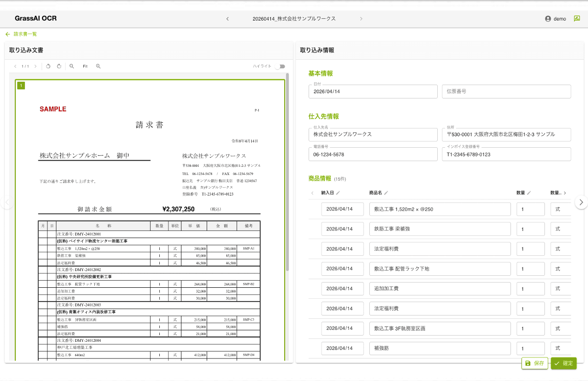Click product name 敷込工事 配管ラック下地 field

[440, 269]
